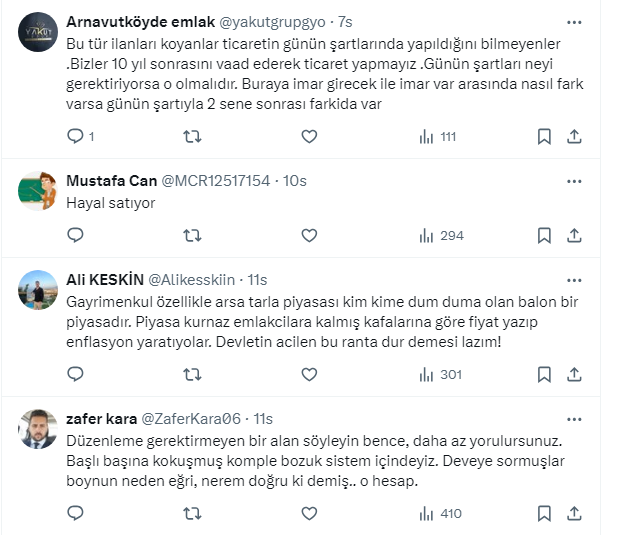Screen dimensions: 620x535
Task: Bookmark zafer kara's tweet
Action: point(543,513)
